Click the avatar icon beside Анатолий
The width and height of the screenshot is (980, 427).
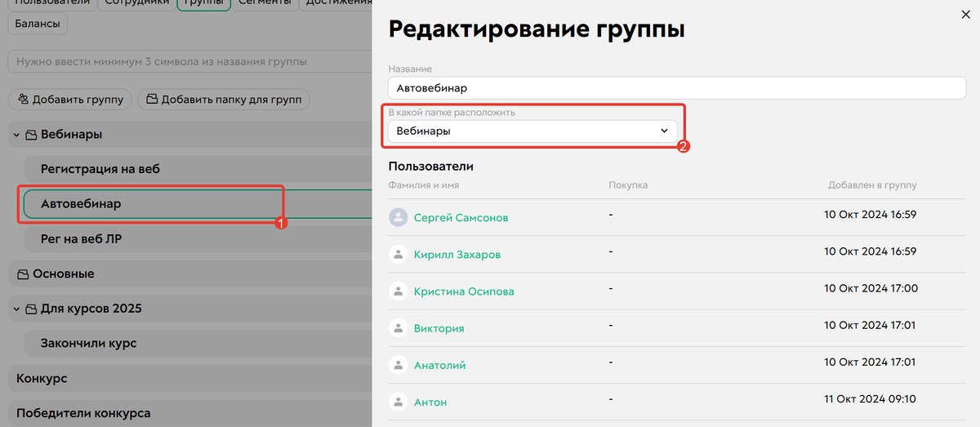399,365
